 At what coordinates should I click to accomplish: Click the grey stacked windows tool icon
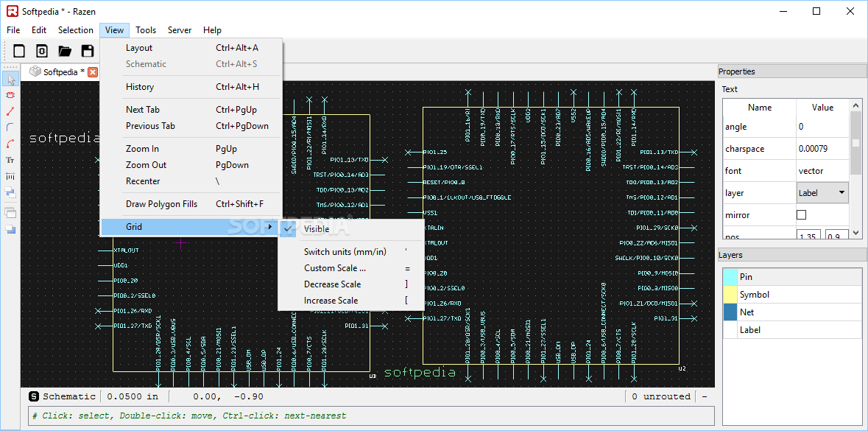(x=10, y=212)
